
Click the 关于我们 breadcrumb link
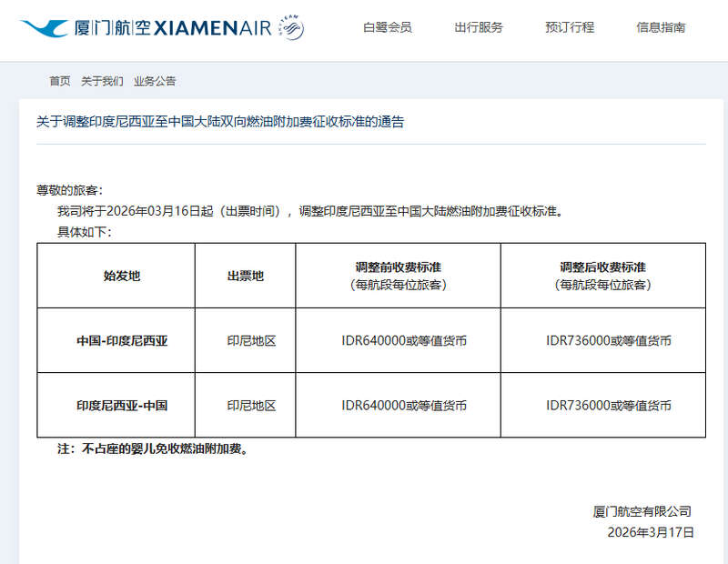point(102,81)
